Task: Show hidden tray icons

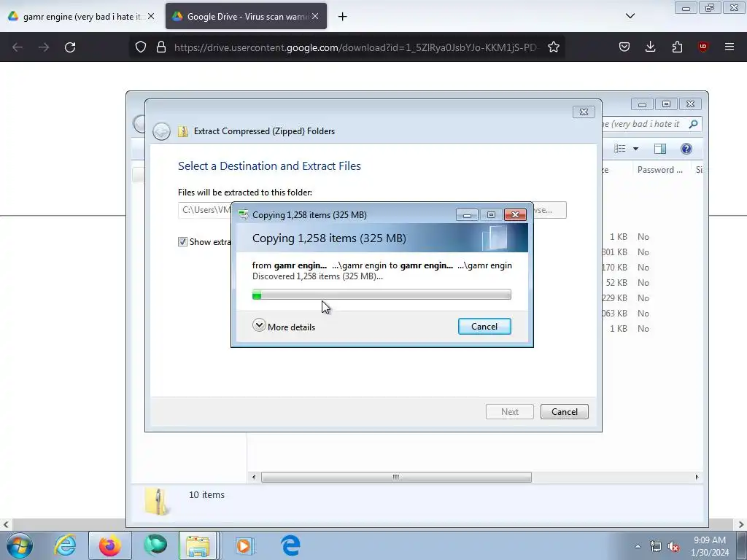Action: 638,546
